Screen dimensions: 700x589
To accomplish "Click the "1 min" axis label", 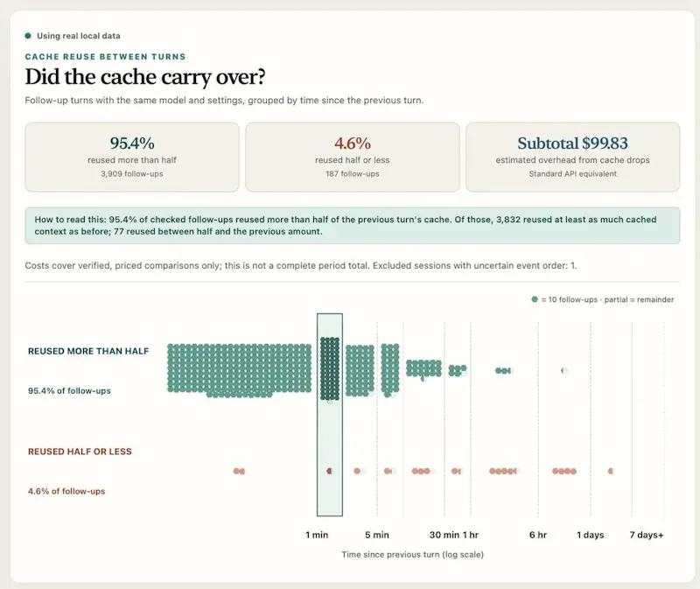I will coord(317,535).
